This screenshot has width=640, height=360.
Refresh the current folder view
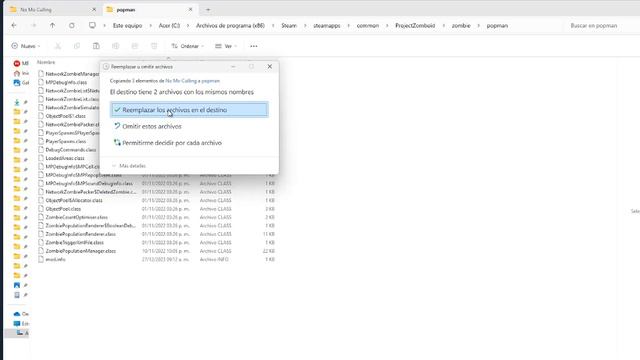(x=71, y=25)
